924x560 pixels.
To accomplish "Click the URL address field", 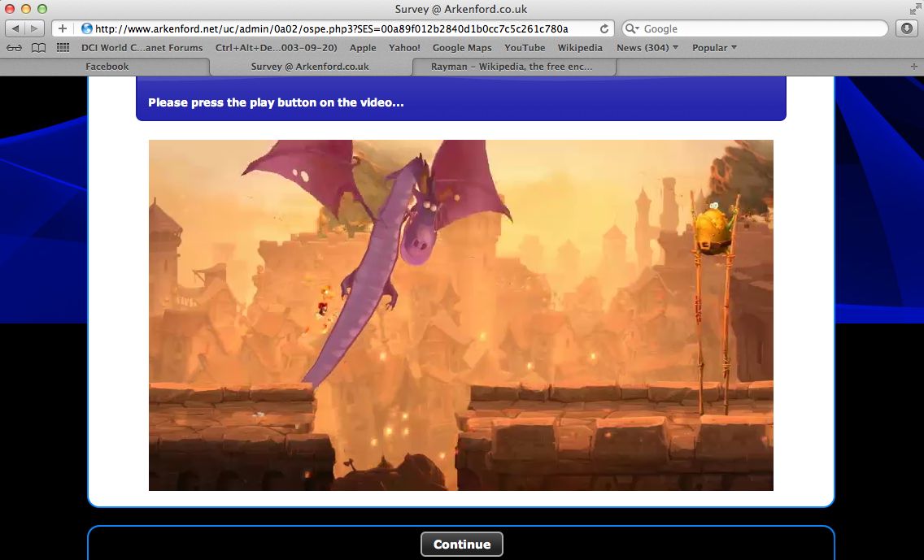I will [x=342, y=28].
